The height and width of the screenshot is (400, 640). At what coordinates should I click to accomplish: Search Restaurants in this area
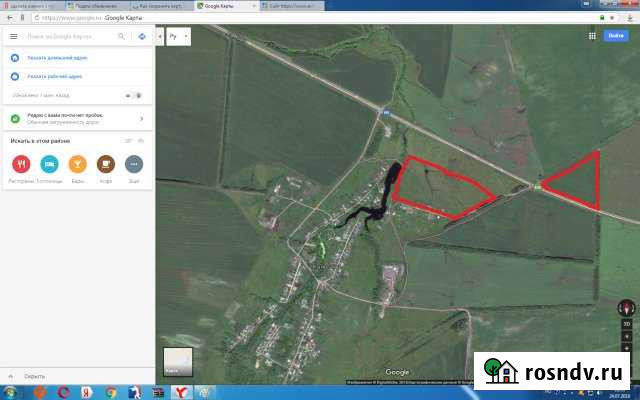point(21,164)
